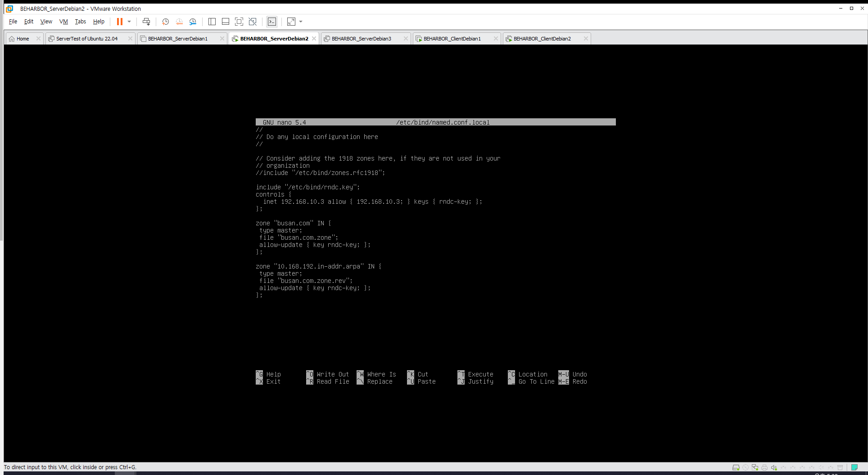Click the network adapter status icon

(x=755, y=467)
